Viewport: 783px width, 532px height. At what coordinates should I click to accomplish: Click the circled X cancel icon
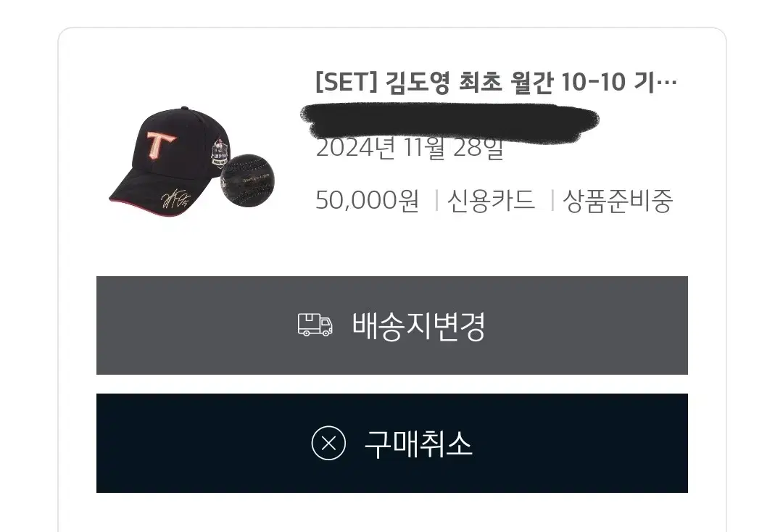(x=328, y=443)
